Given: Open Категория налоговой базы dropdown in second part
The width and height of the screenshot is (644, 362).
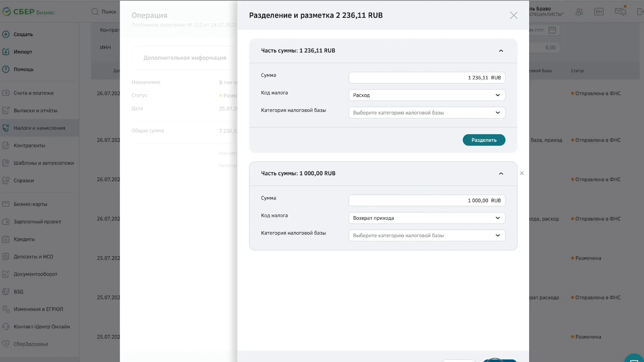Looking at the screenshot, I should [427, 235].
